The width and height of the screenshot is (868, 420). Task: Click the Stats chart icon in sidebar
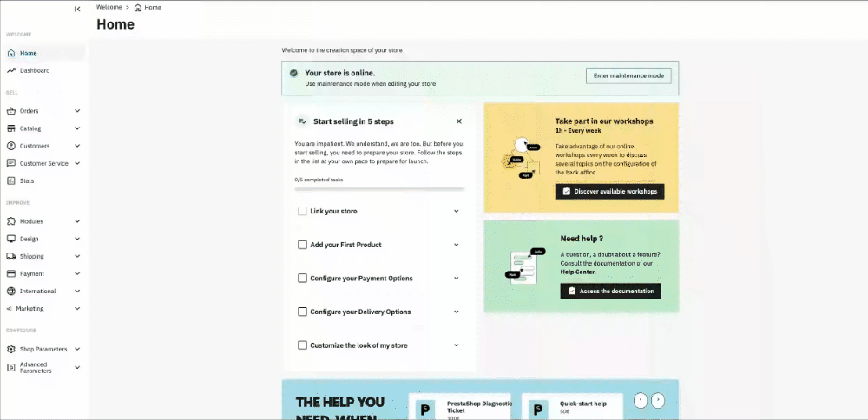(x=11, y=180)
